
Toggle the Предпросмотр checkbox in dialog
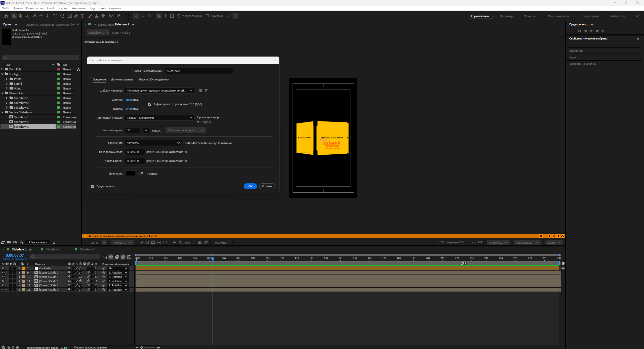[x=93, y=186]
